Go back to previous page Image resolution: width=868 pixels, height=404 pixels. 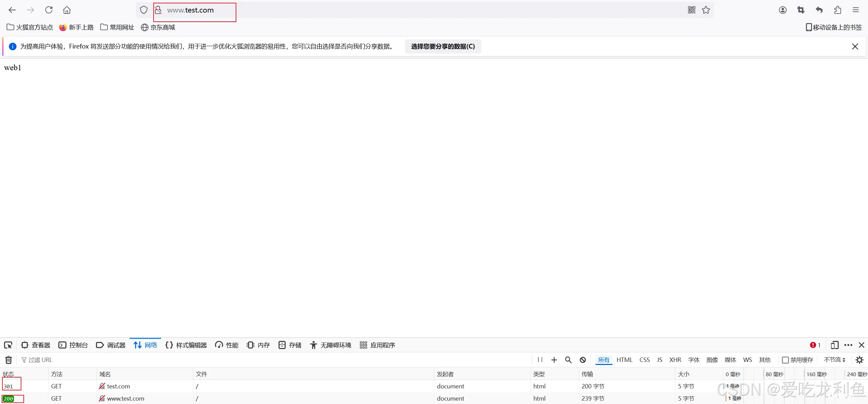12,10
